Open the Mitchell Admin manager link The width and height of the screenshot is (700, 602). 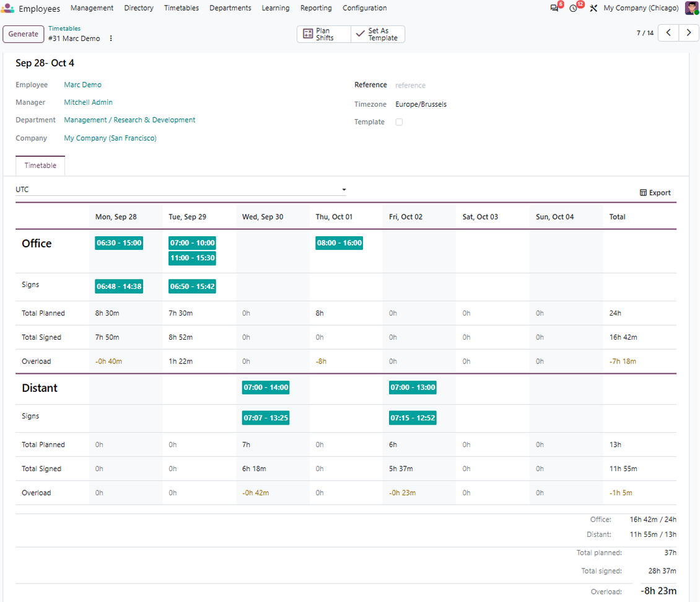point(88,102)
